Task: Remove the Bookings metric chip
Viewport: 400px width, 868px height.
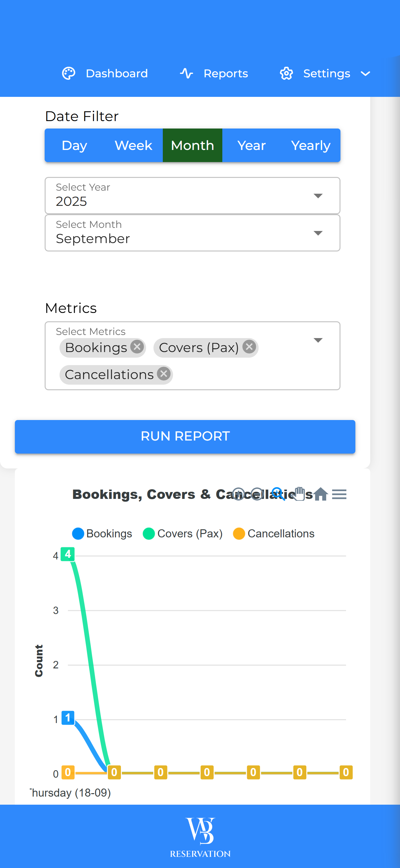Action: (137, 347)
